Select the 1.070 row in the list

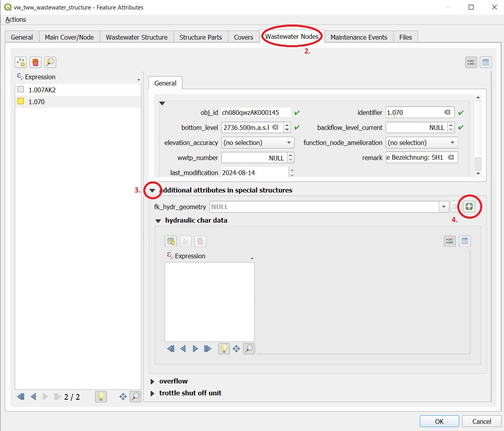pyautogui.click(x=78, y=102)
